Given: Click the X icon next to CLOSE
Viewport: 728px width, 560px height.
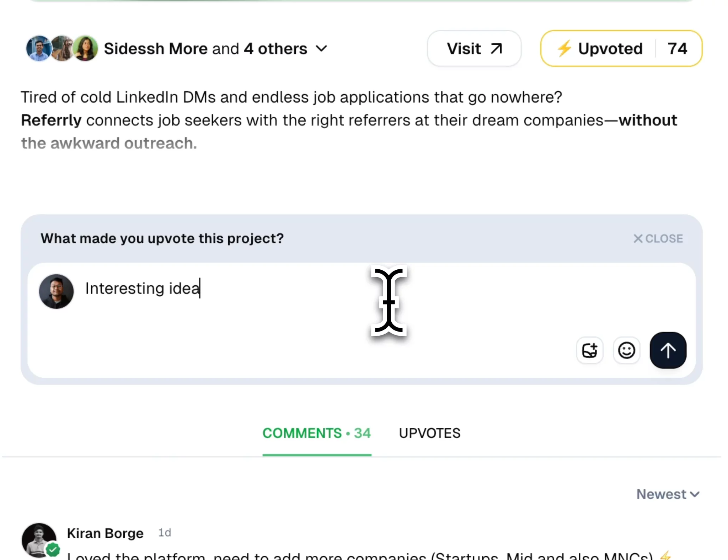Looking at the screenshot, I should [638, 238].
